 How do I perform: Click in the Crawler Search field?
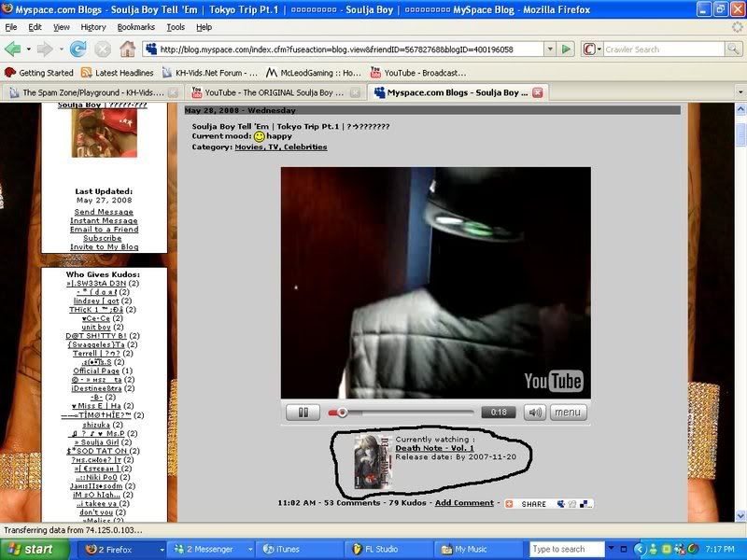tap(664, 49)
